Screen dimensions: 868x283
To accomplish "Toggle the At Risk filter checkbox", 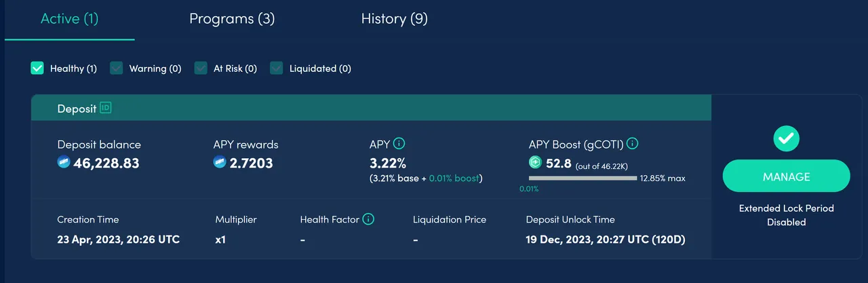I will coord(201,68).
